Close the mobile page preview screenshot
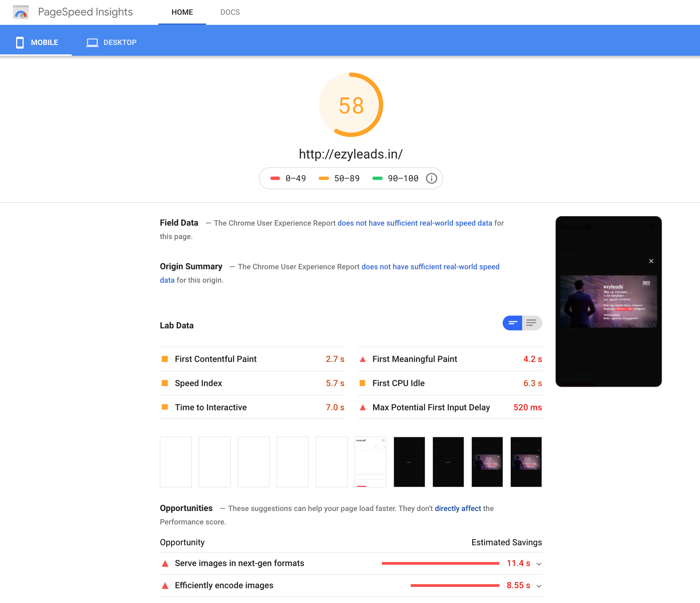 pos(651,261)
